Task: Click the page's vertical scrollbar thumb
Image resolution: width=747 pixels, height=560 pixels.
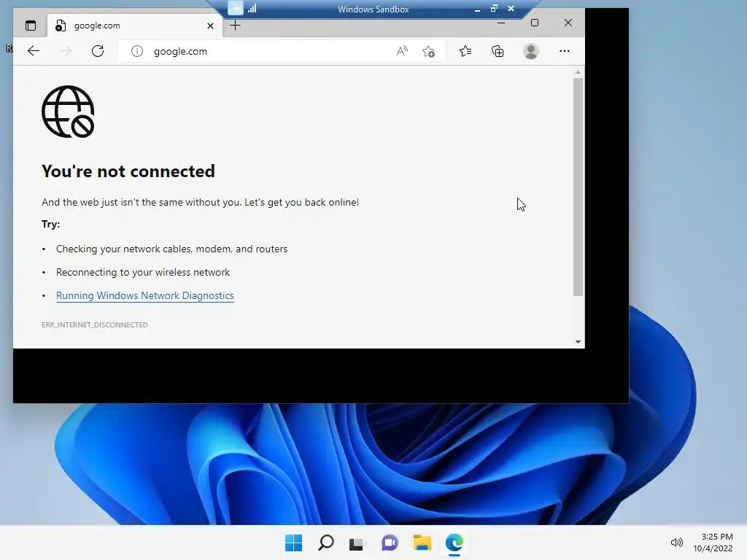Action: tap(578, 187)
